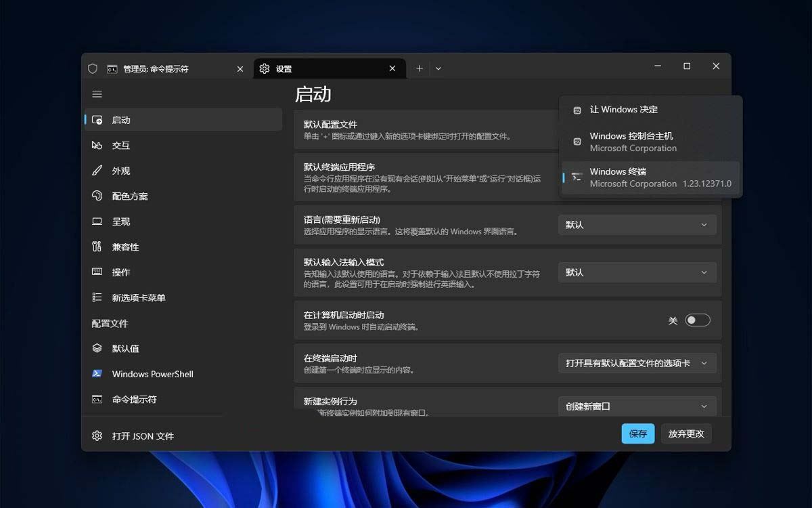Screen dimensions: 812x508
Task: Click the 启动 page heading
Action: pos(313,94)
